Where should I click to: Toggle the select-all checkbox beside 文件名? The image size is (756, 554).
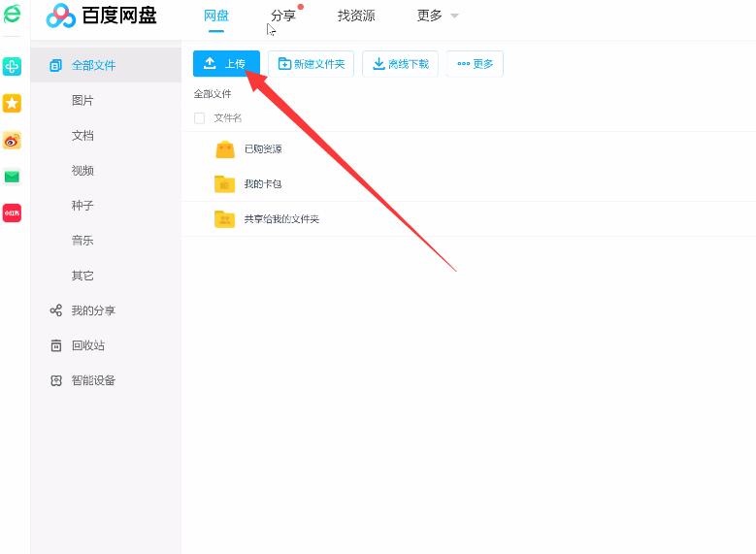[x=199, y=118]
